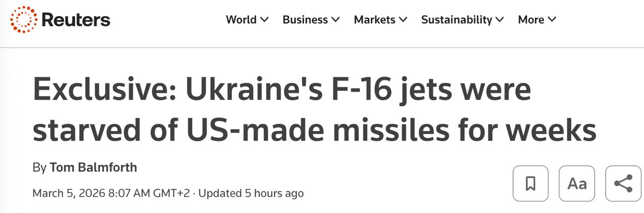Open text size options (Aa)
Screen dimensions: 644x213
point(577,183)
